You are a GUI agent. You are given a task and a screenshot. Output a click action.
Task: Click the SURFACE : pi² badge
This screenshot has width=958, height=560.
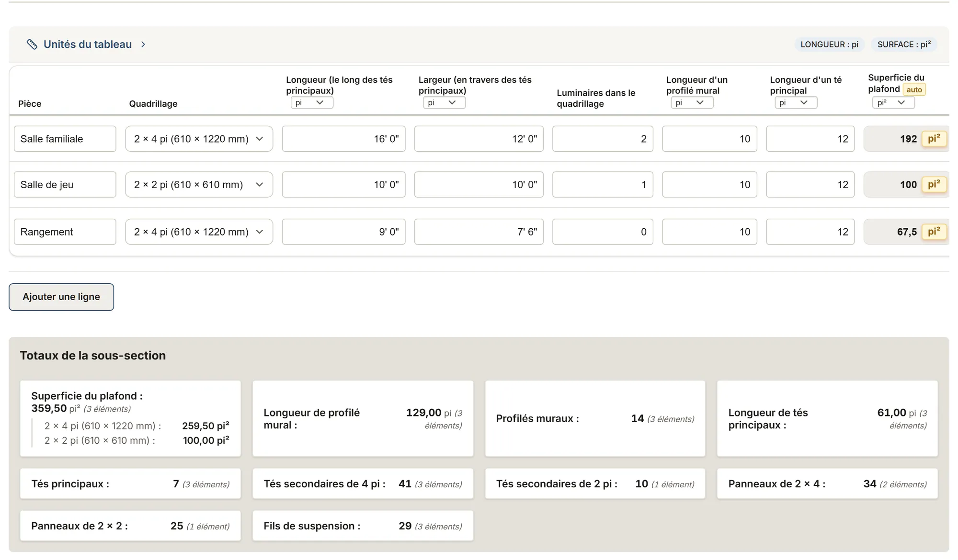pos(904,45)
